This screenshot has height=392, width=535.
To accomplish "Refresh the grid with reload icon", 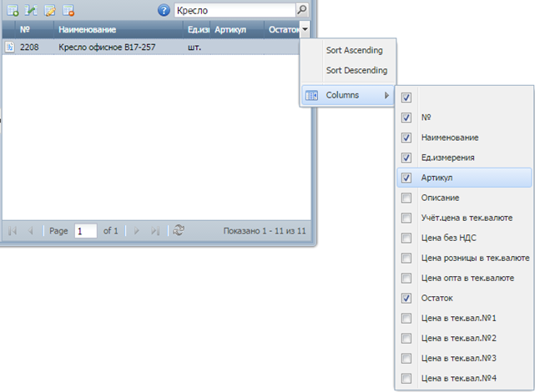I will coord(179,230).
